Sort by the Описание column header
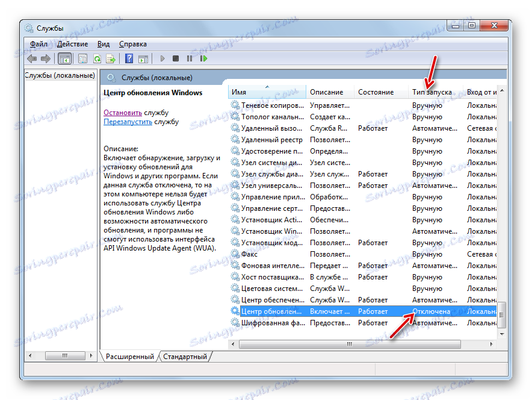This screenshot has height=400, width=532. click(x=330, y=92)
